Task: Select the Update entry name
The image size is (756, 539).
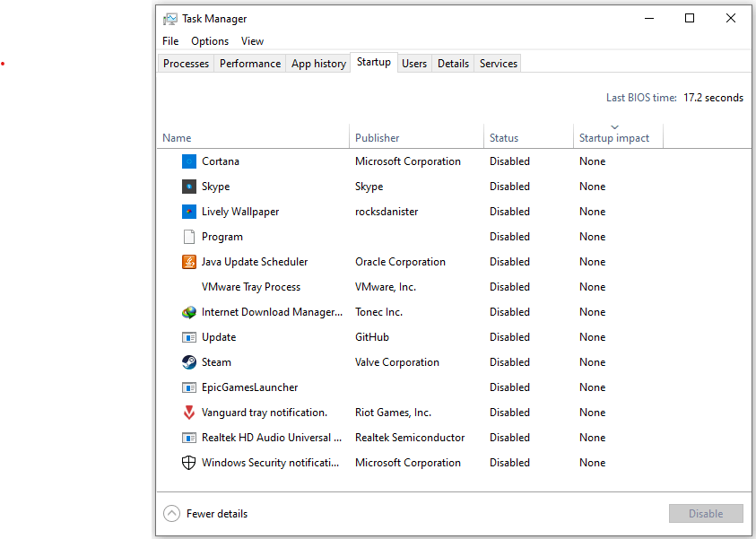Action: 219,337
